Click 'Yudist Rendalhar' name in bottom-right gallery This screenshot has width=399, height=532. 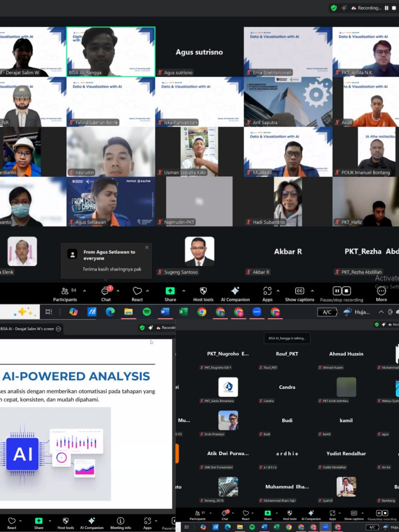pyautogui.click(x=346, y=453)
